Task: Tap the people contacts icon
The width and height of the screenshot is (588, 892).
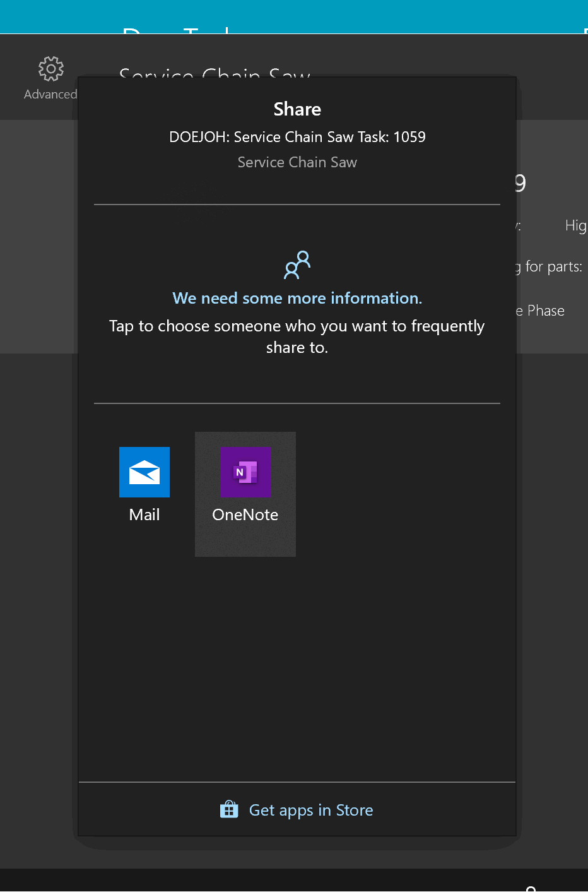Action: 297,265
